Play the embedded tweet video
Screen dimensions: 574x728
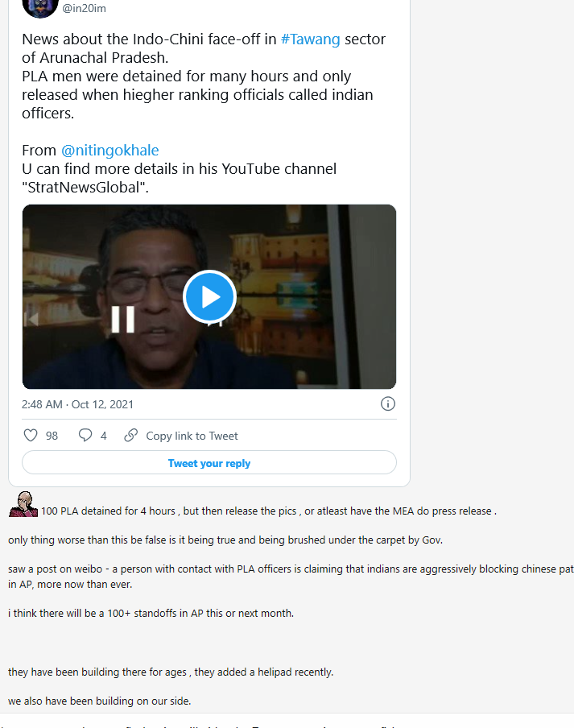coord(209,296)
